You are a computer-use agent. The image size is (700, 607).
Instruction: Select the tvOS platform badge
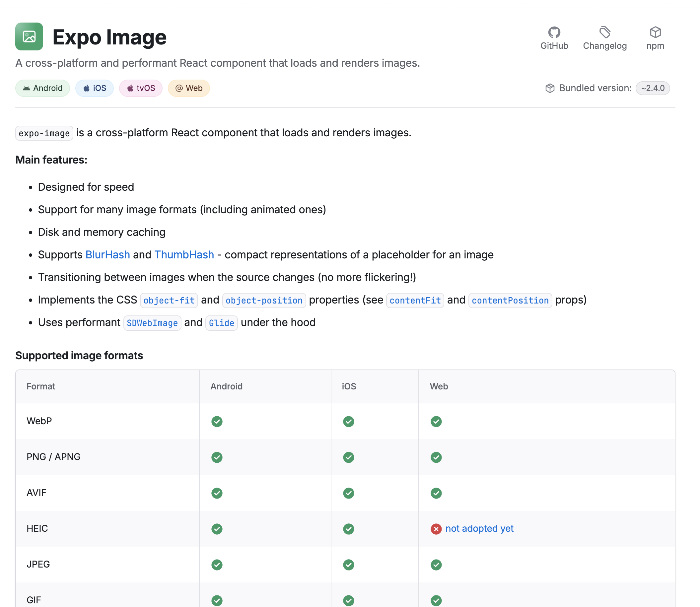141,88
